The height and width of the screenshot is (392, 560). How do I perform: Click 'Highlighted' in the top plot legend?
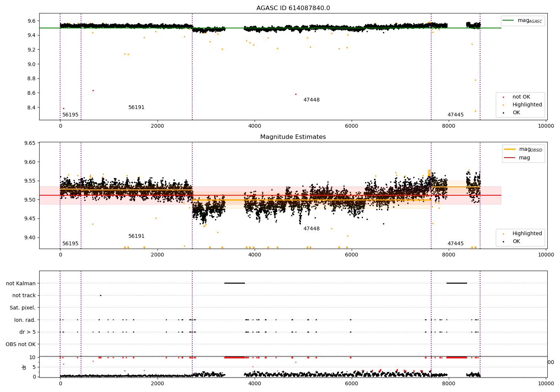pyautogui.click(x=527, y=105)
